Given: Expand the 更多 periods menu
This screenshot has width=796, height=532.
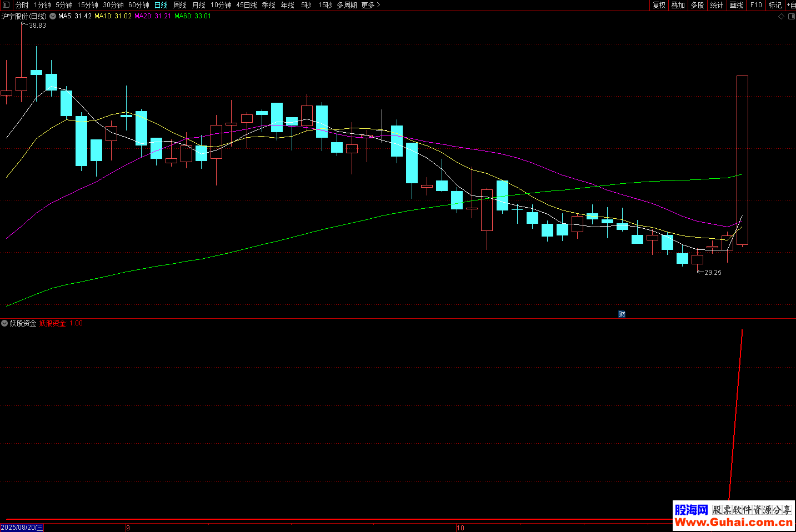Looking at the screenshot, I should [x=371, y=5].
